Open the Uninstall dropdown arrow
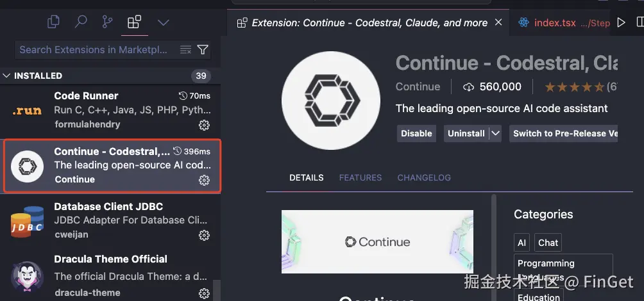Screen dimensions: 644x301 (495, 133)
